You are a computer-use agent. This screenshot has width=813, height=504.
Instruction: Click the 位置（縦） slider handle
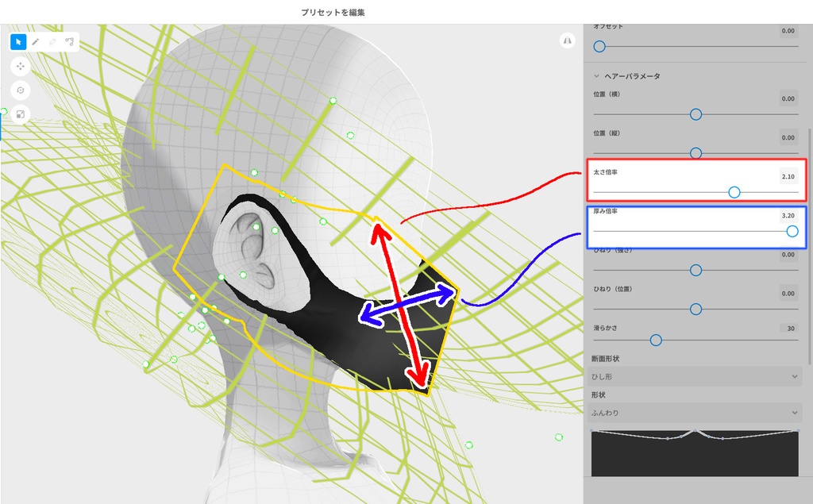click(x=695, y=153)
